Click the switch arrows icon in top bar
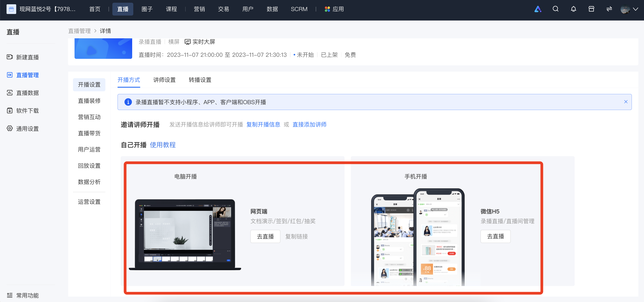The image size is (644, 302). click(609, 9)
